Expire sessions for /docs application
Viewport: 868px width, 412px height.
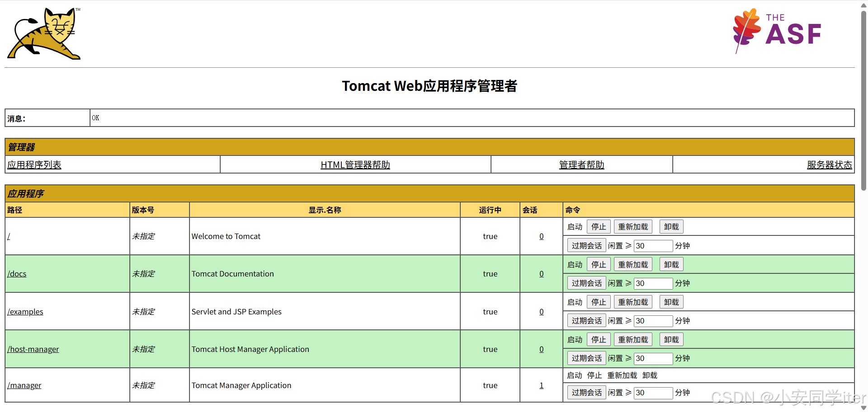586,283
